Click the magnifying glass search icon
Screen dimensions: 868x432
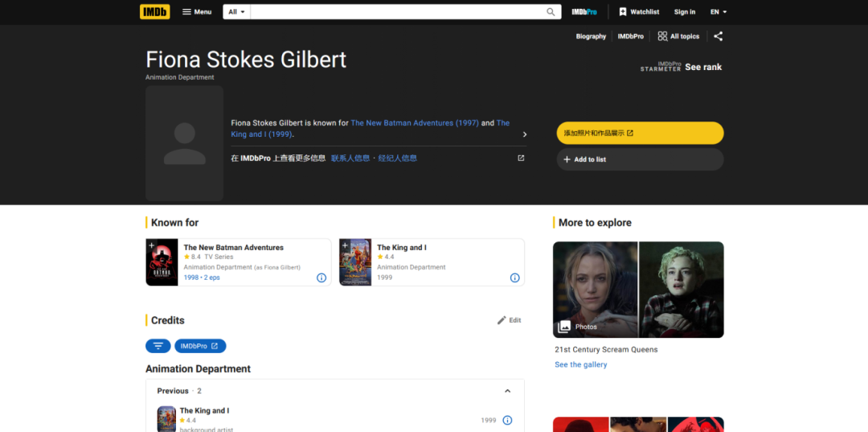click(x=551, y=11)
